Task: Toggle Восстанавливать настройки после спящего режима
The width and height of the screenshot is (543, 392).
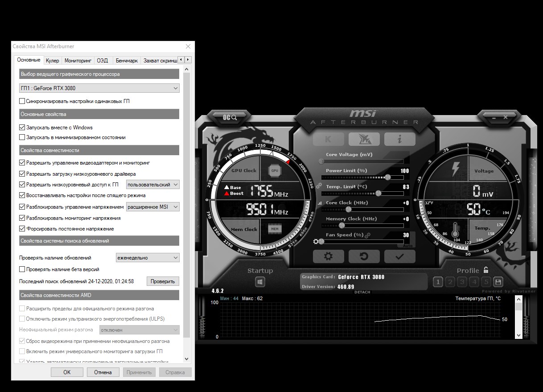Action: 22,195
